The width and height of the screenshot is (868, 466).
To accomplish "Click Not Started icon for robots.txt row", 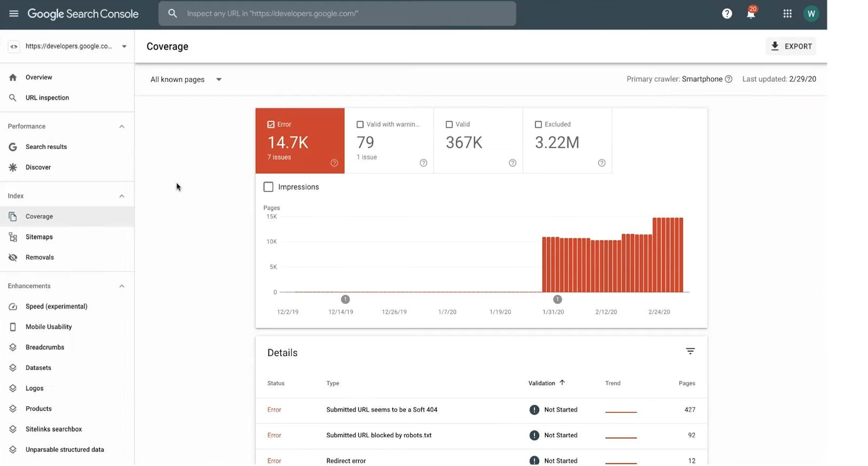I will tap(534, 436).
